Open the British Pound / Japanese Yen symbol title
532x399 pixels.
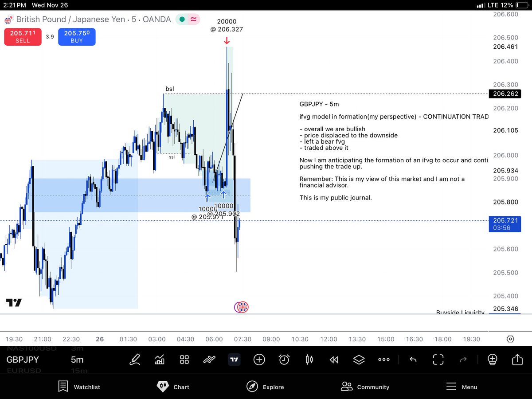94,20
